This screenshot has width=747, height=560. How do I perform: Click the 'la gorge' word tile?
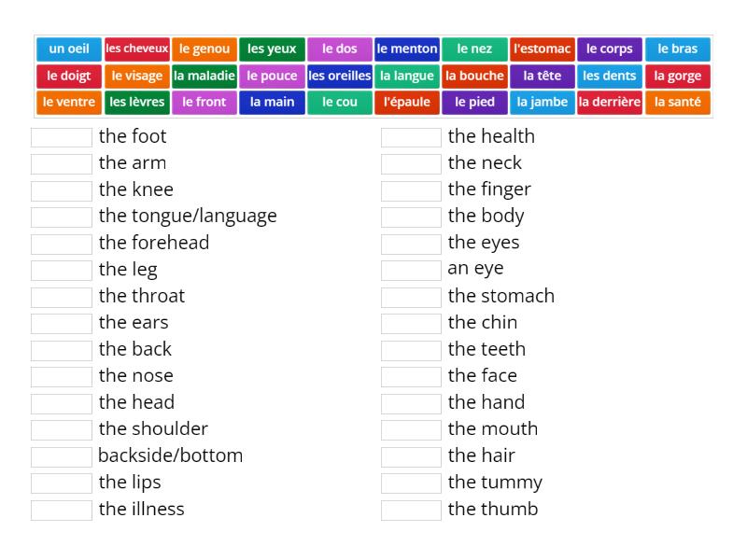pyautogui.click(x=678, y=77)
